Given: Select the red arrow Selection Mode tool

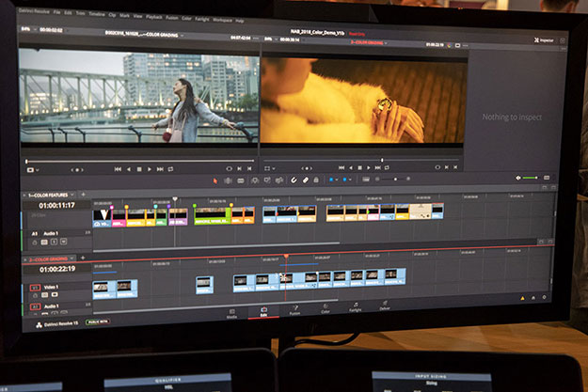Looking at the screenshot, I should coord(215,179).
